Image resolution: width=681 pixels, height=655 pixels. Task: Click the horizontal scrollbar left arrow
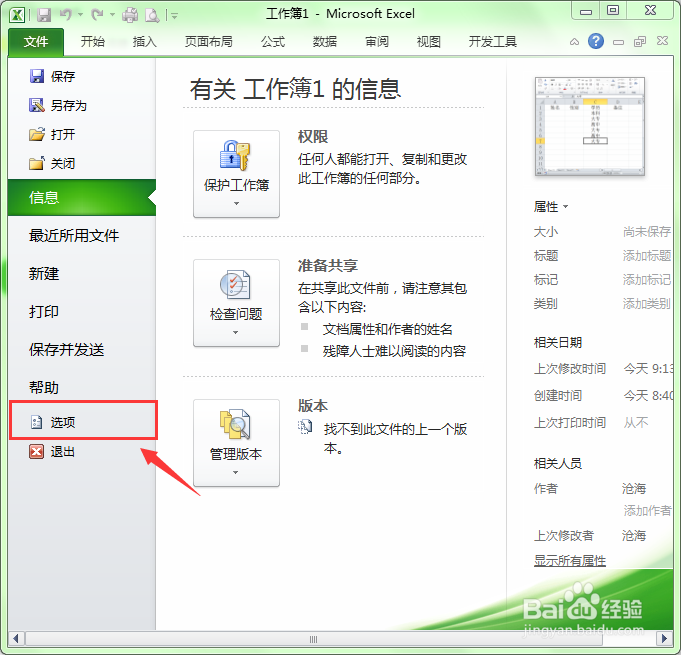[16, 638]
